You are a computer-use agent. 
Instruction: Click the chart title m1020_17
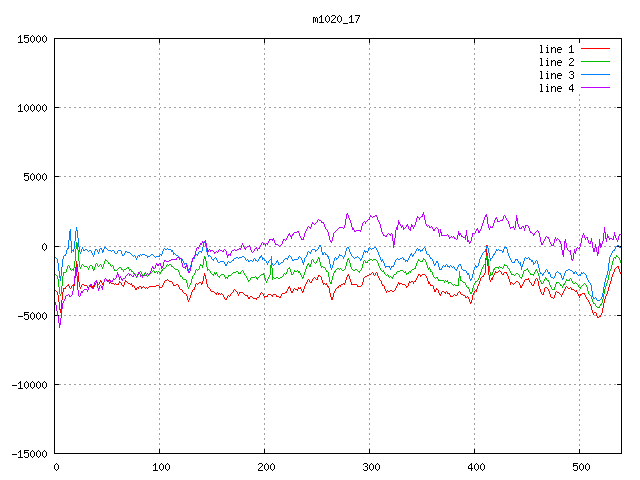pyautogui.click(x=336, y=19)
